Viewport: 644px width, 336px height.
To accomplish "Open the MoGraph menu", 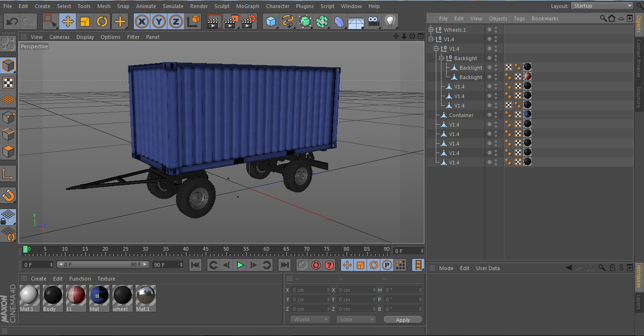I will (x=248, y=6).
